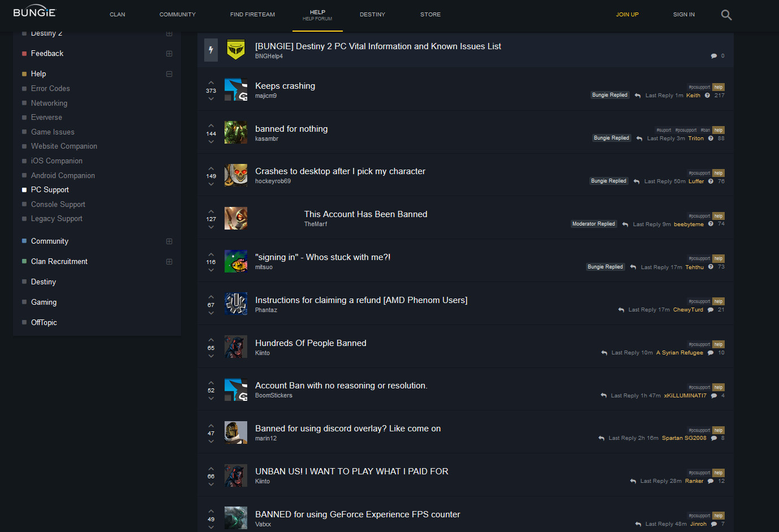
Task: Select Error Codes in the sidebar
Action: [x=50, y=89]
